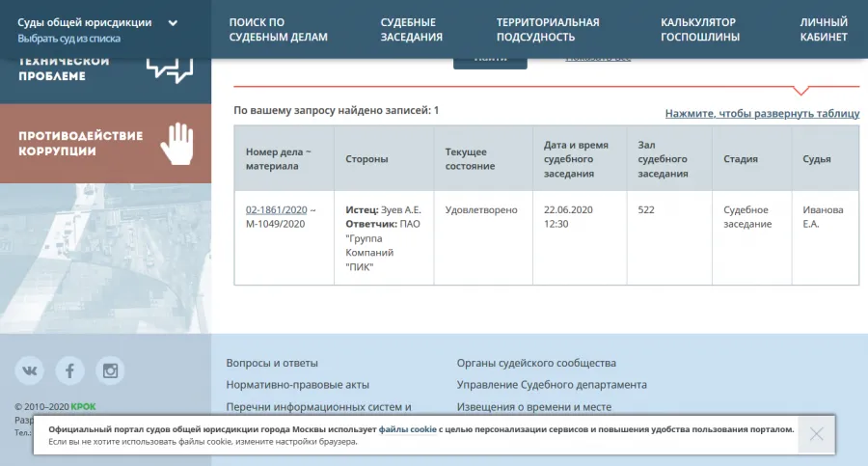Viewport: 868px width, 466px height.
Task: Click the 'Судья' column header
Action: pos(826,159)
